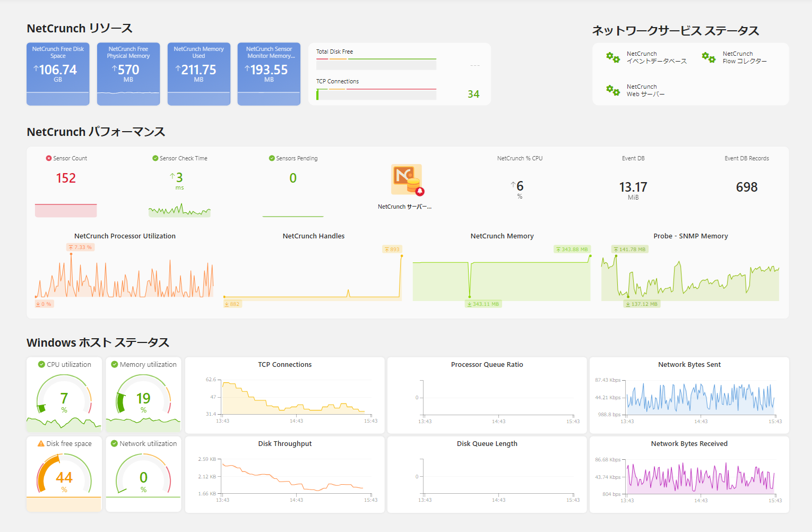Click the Sensor Check Time sparkline chart
Viewport: 812px width, 532px height.
coord(180,210)
